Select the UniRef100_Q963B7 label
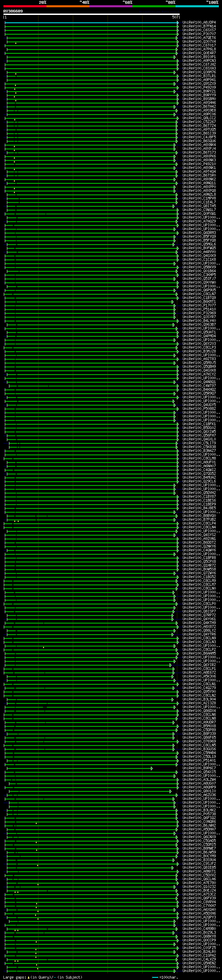The height and width of the screenshot is (980, 222). point(199,324)
